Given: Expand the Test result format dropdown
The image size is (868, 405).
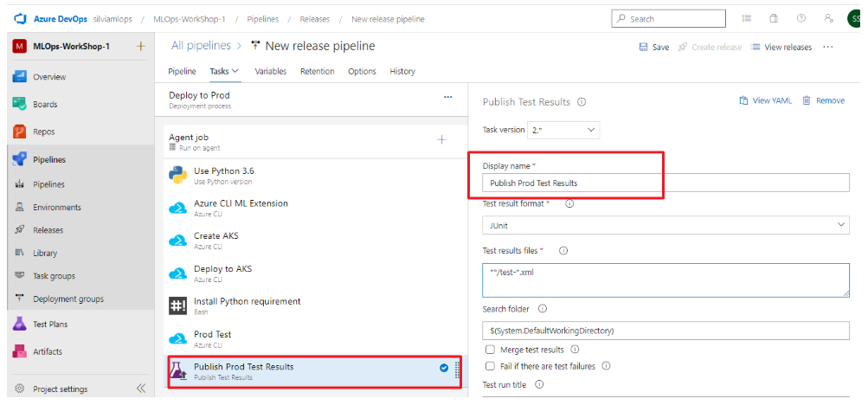Looking at the screenshot, I should 665,225.
